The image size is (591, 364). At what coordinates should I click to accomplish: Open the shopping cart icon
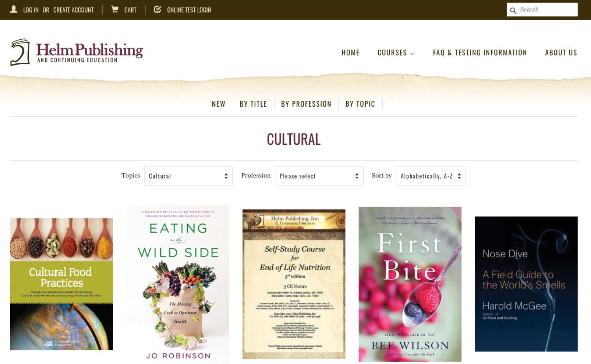point(115,9)
